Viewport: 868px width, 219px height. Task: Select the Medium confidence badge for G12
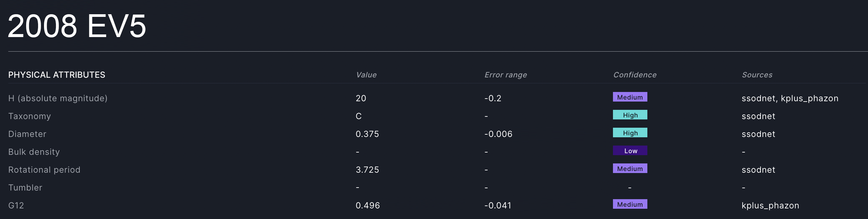[x=630, y=204]
